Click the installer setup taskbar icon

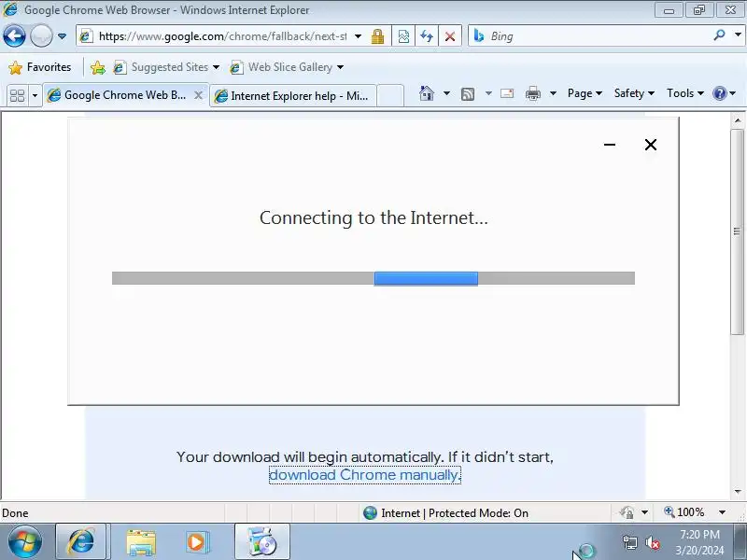[x=262, y=542]
